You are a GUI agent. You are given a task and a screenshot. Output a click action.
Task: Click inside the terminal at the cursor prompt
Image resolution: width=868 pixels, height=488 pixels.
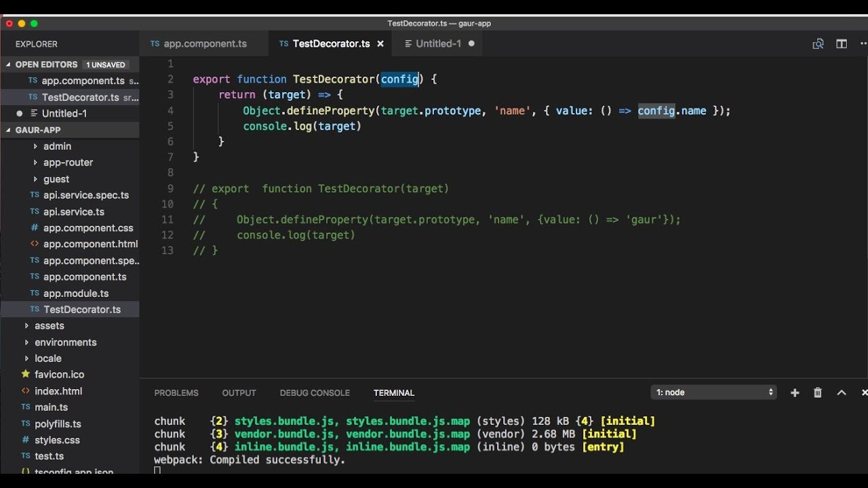coord(157,470)
